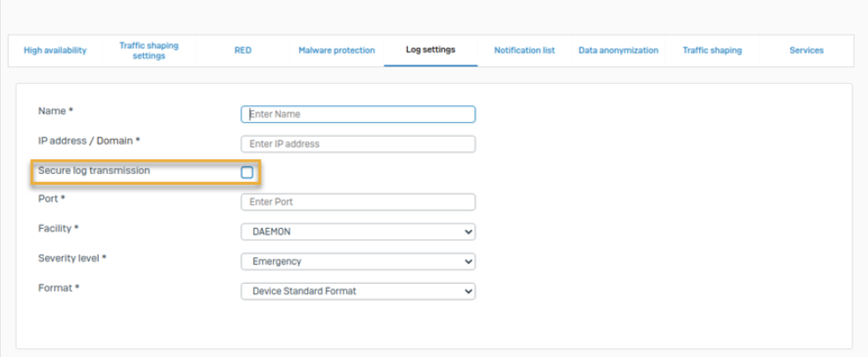Viewport: 868px width, 357px height.
Task: Switch to Traffic shaping settings tab
Action: tap(148, 50)
